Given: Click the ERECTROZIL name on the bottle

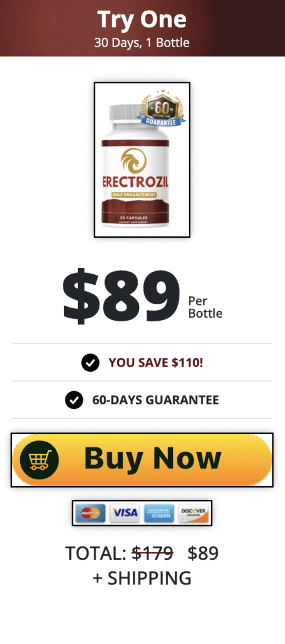Looking at the screenshot, I should pyautogui.click(x=135, y=182).
